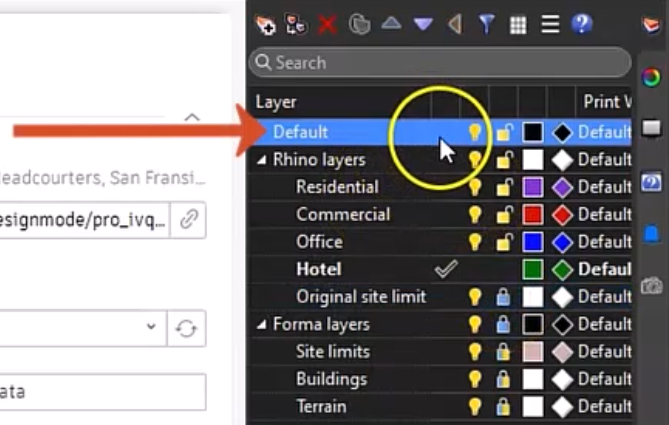This screenshot has width=669, height=425.
Task: Move layer up one parent with left triangle
Action: point(455,24)
